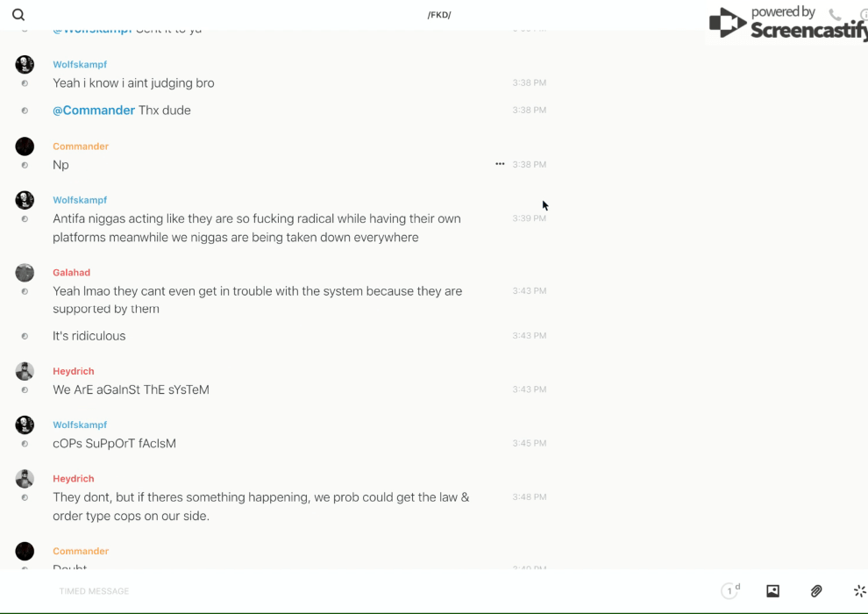Click Commander's avatar above the "Np" message
This screenshot has width=868, height=614.
(25, 146)
